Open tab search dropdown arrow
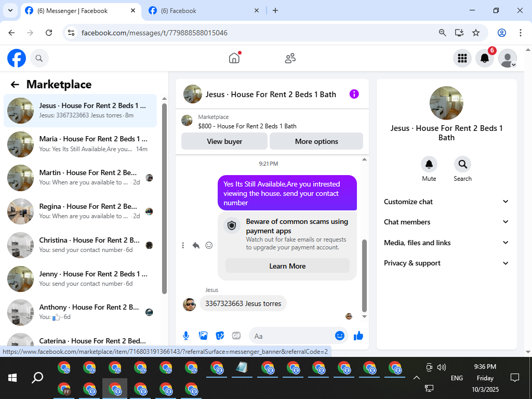Viewport: 532px width, 399px height. (x=10, y=10)
